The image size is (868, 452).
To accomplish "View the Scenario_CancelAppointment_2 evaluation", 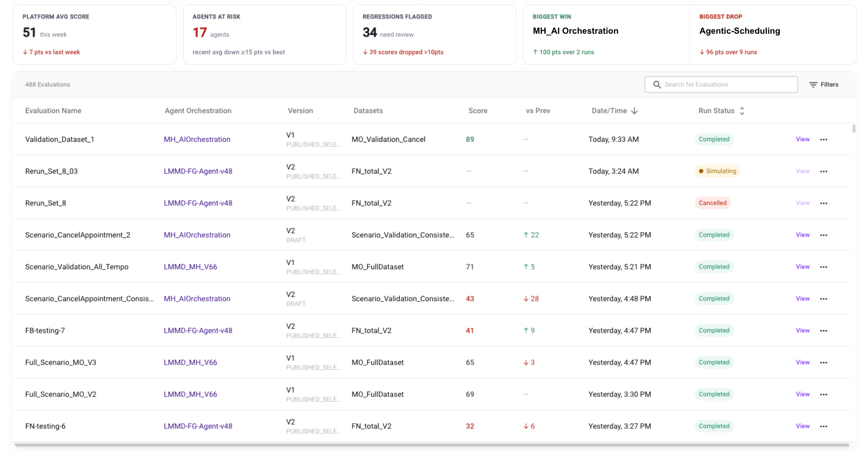I will 802,235.
